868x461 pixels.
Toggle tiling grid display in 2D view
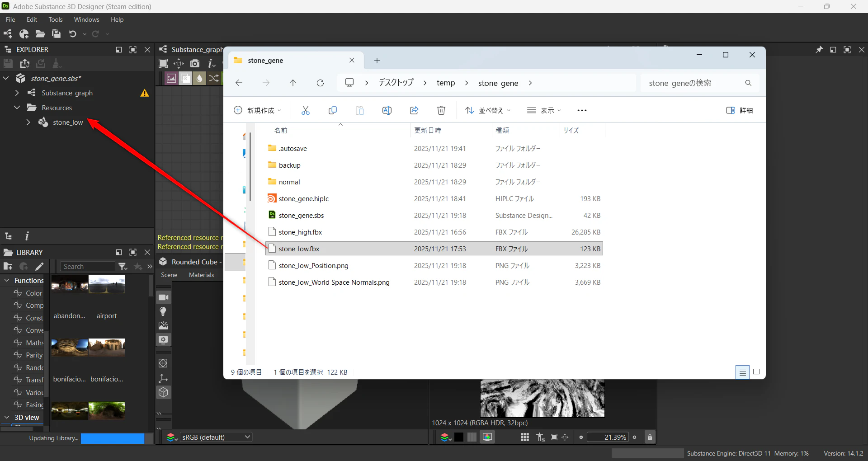525,437
